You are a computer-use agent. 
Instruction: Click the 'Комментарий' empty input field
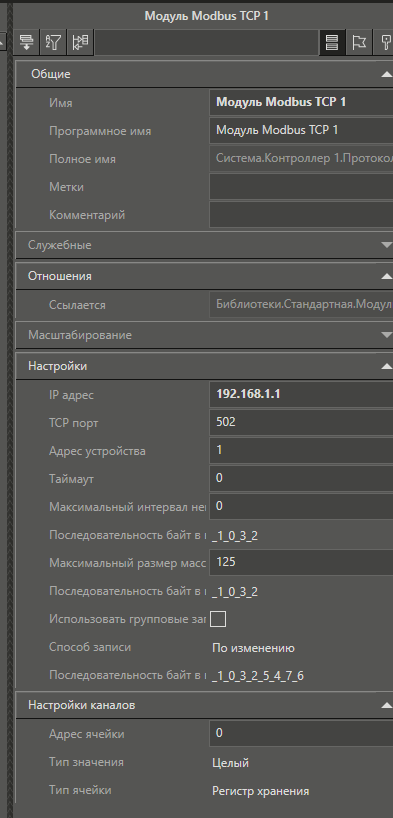point(301,214)
